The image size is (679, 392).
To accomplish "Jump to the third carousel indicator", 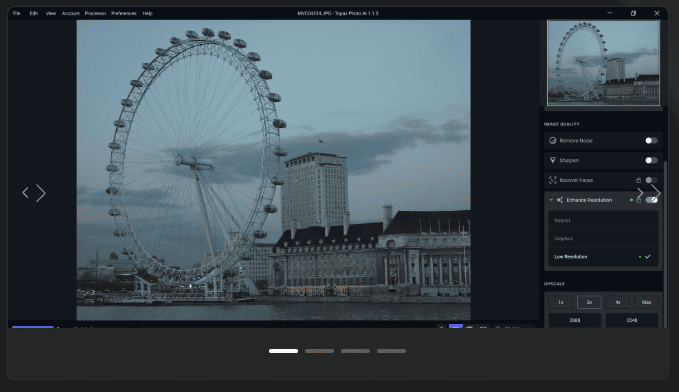I will coord(355,351).
